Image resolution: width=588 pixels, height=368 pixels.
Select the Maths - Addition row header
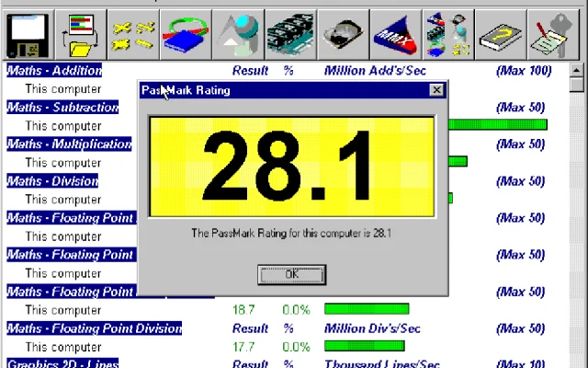(x=54, y=71)
